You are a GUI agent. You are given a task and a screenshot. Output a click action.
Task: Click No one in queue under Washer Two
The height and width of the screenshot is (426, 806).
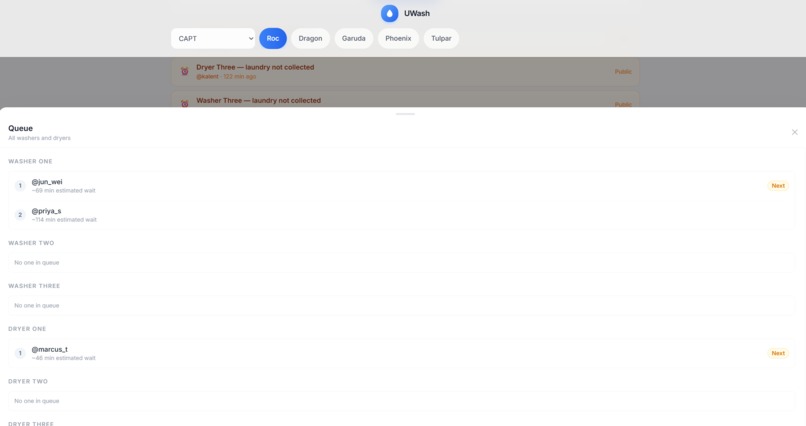point(36,263)
